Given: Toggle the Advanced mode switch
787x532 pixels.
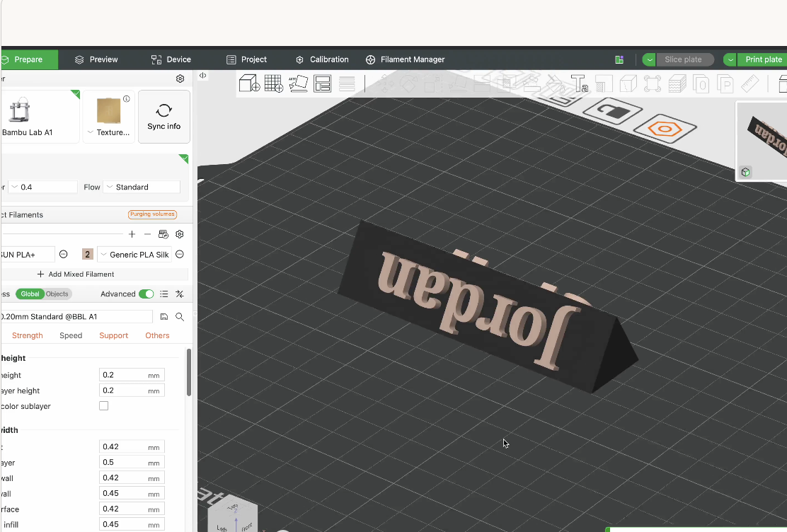Looking at the screenshot, I should coord(146,294).
